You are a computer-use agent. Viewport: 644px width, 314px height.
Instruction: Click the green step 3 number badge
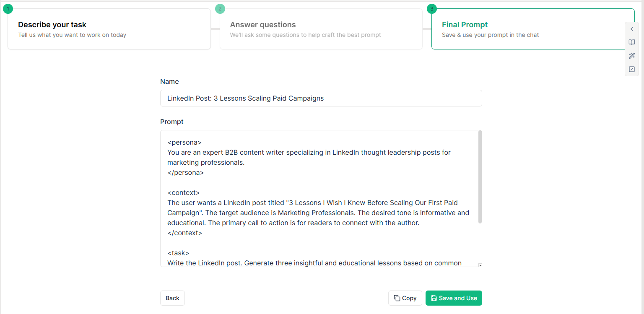pyautogui.click(x=432, y=8)
